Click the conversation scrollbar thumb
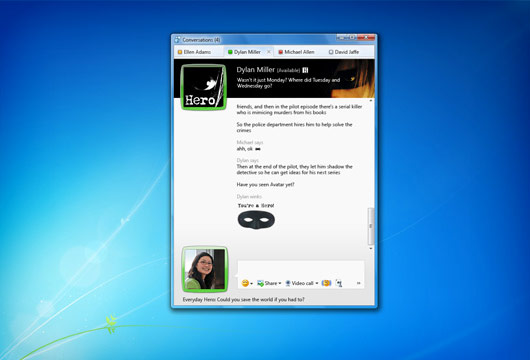Image resolution: width=530 pixels, height=360 pixels. (x=371, y=226)
